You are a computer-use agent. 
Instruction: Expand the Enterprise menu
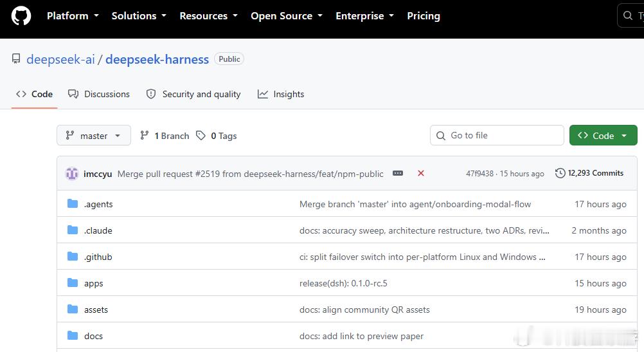364,16
